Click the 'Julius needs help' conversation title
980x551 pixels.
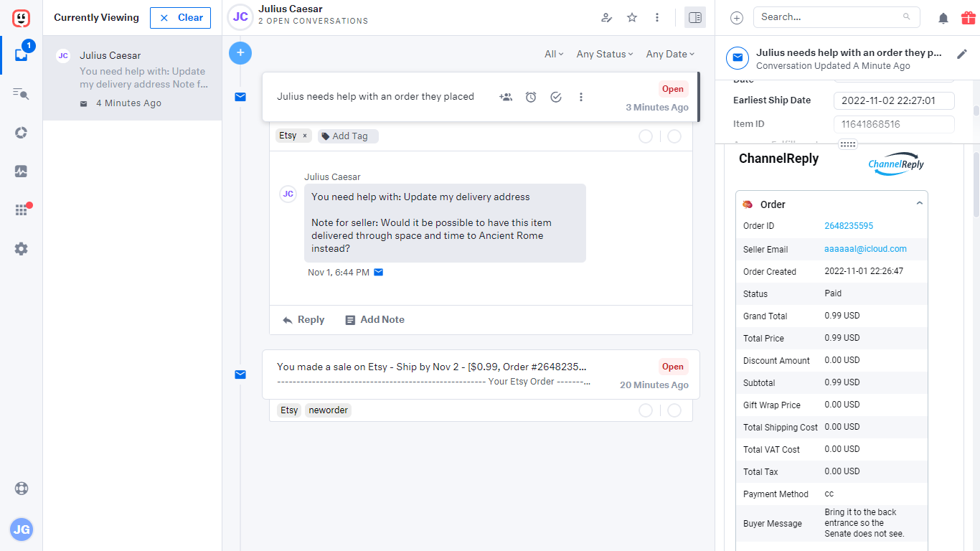tap(375, 97)
